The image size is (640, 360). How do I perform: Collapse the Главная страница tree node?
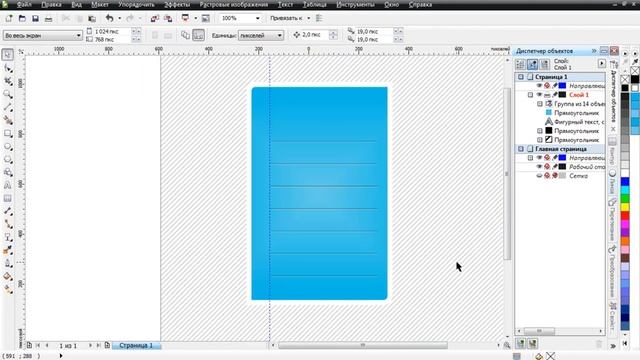(x=521, y=149)
